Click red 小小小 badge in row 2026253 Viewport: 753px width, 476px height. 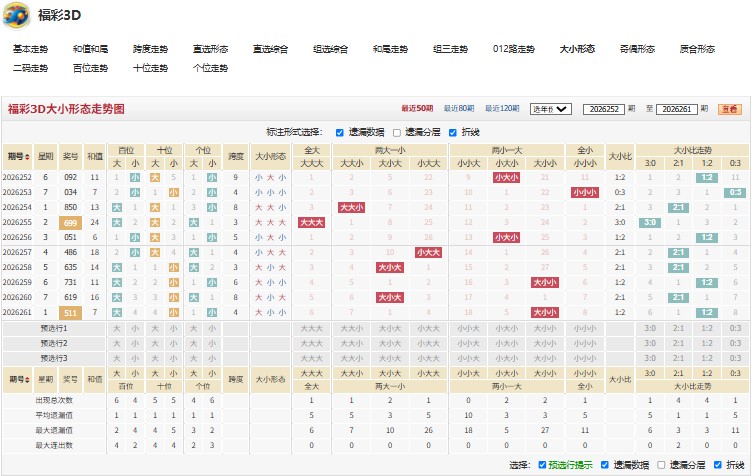(585, 193)
